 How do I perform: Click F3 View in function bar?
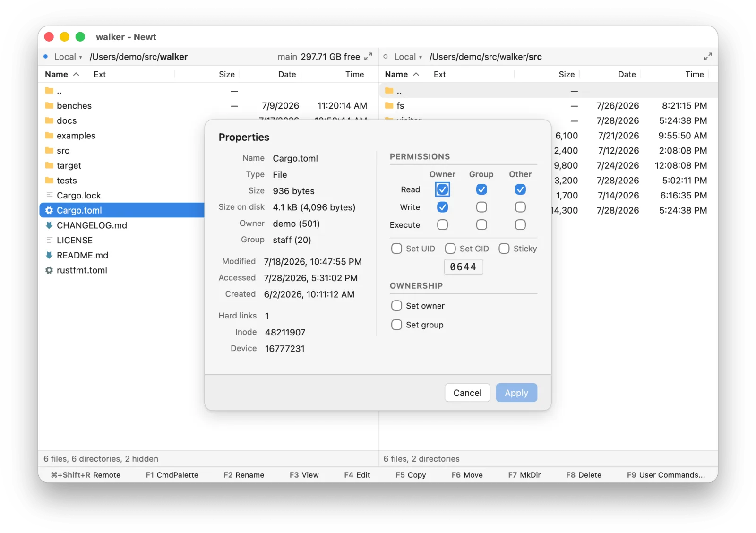304,475
